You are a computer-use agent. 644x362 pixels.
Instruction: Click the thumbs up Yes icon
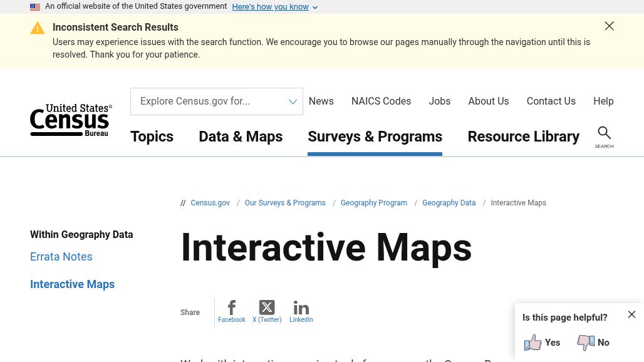pos(533,343)
